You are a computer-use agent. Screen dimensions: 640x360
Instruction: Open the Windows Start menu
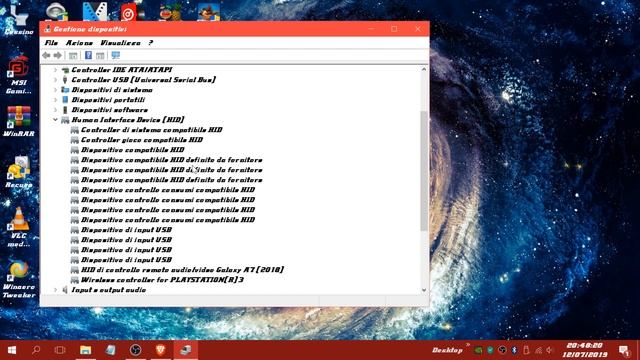click(x=12, y=350)
